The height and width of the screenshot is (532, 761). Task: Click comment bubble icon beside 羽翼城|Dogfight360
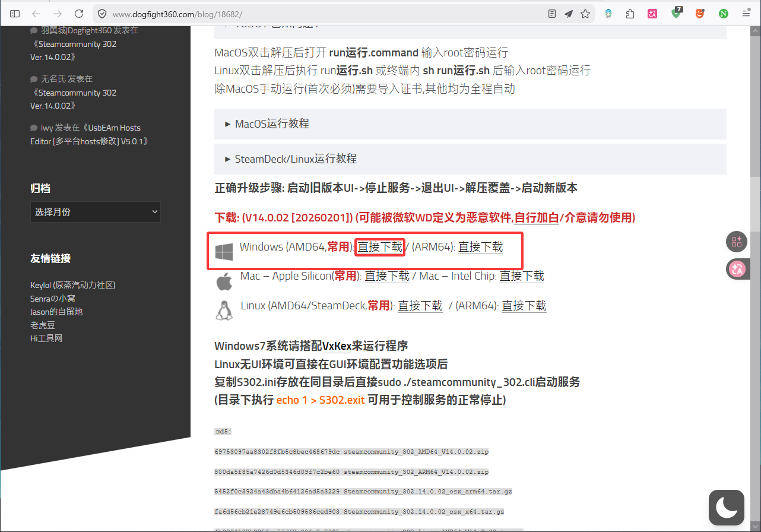(x=34, y=30)
